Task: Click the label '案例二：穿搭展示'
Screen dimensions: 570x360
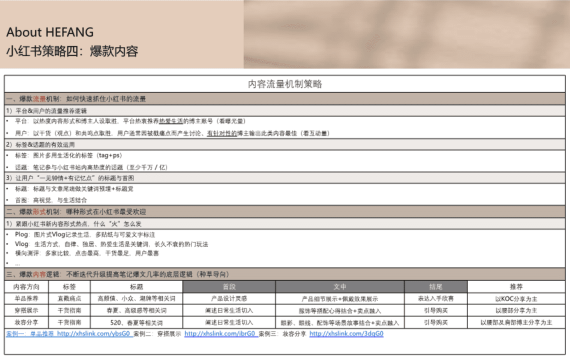Action: point(157,334)
